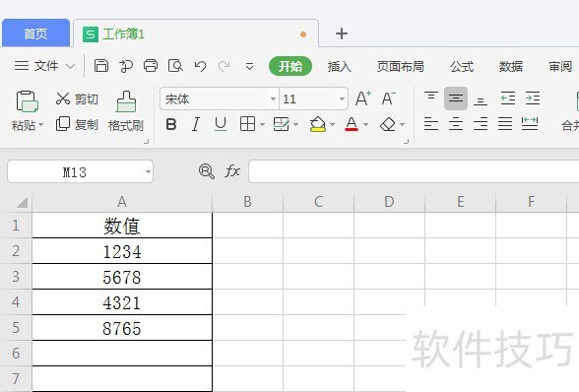Screen dimensions: 579x392
Task: Toggle vertical middle alignment
Action: tap(456, 98)
